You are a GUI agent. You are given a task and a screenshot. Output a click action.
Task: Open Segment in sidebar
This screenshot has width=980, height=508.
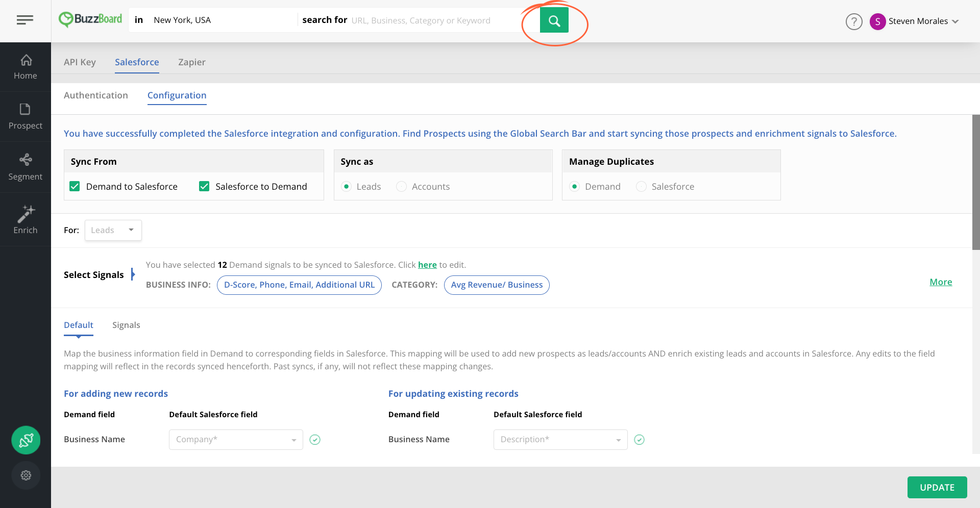pyautogui.click(x=26, y=167)
